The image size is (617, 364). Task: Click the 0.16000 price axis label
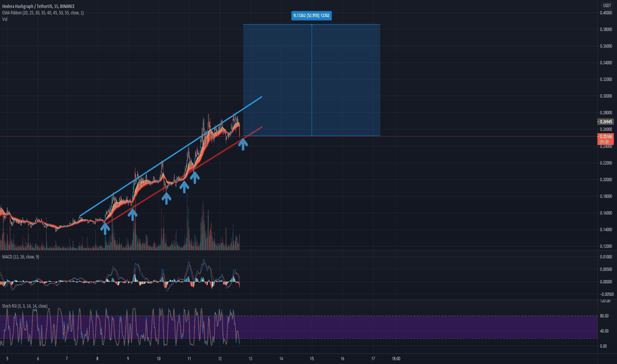[606, 213]
